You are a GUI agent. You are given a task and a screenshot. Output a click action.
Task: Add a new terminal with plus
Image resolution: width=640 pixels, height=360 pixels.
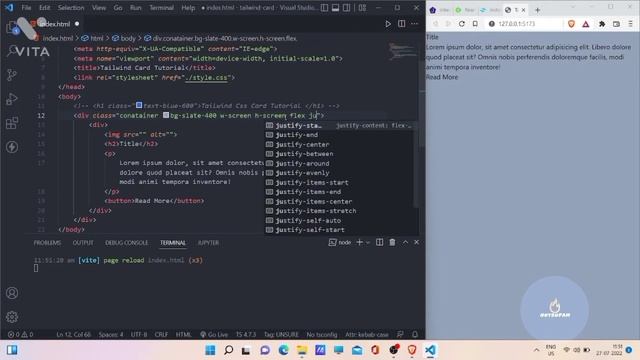(359, 242)
